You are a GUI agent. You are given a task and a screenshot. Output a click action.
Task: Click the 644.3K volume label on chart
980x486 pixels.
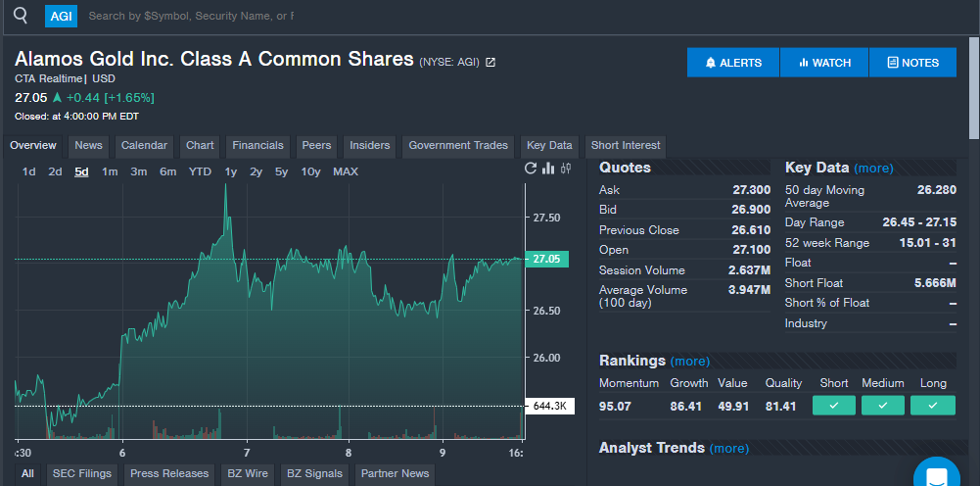pos(549,407)
